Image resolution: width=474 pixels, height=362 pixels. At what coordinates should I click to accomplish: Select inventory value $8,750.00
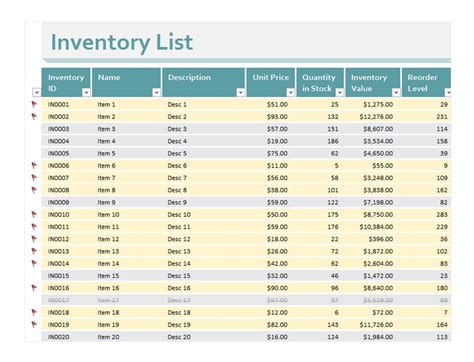point(378,214)
